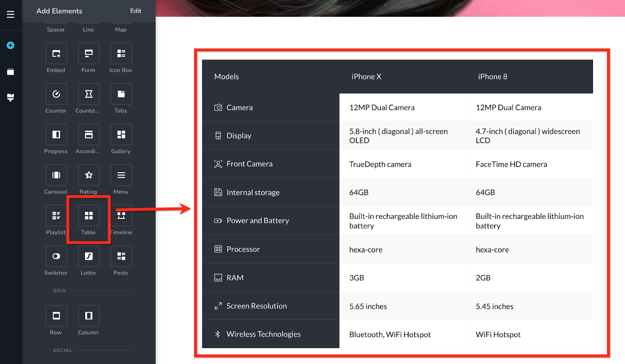
Task: Select the Form element
Action: coord(89,53)
